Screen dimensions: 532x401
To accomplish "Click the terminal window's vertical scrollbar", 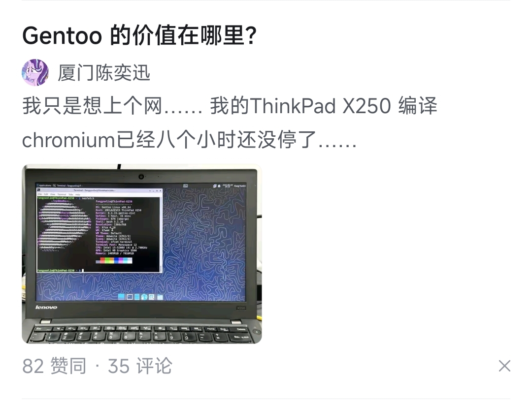I will coord(161,234).
